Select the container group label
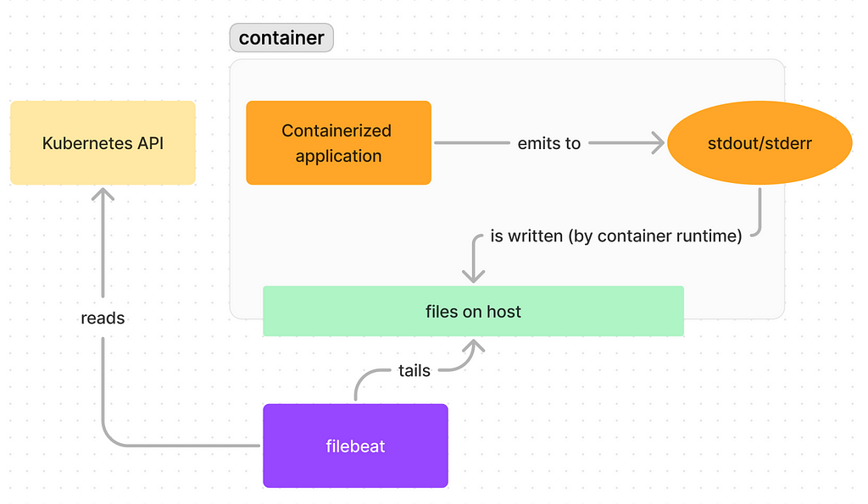 (281, 37)
